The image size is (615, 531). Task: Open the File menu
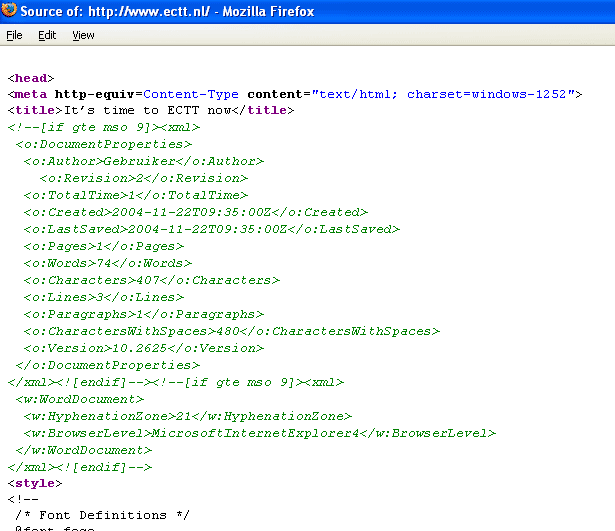click(14, 35)
